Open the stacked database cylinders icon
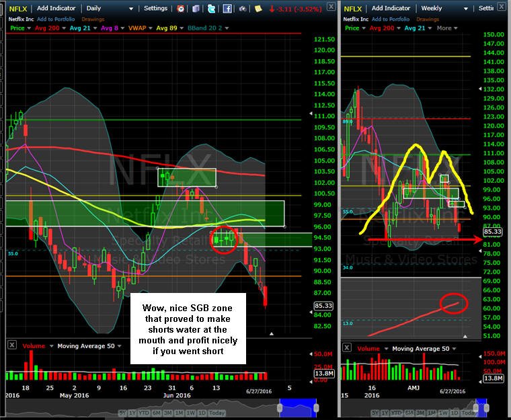The height and width of the screenshot is (420, 511). [196, 9]
